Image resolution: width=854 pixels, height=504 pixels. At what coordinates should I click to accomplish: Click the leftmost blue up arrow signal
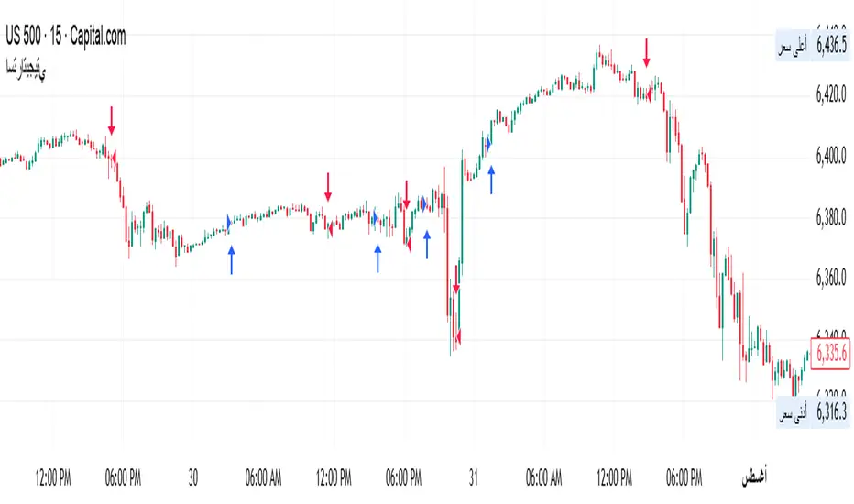pyautogui.click(x=231, y=259)
